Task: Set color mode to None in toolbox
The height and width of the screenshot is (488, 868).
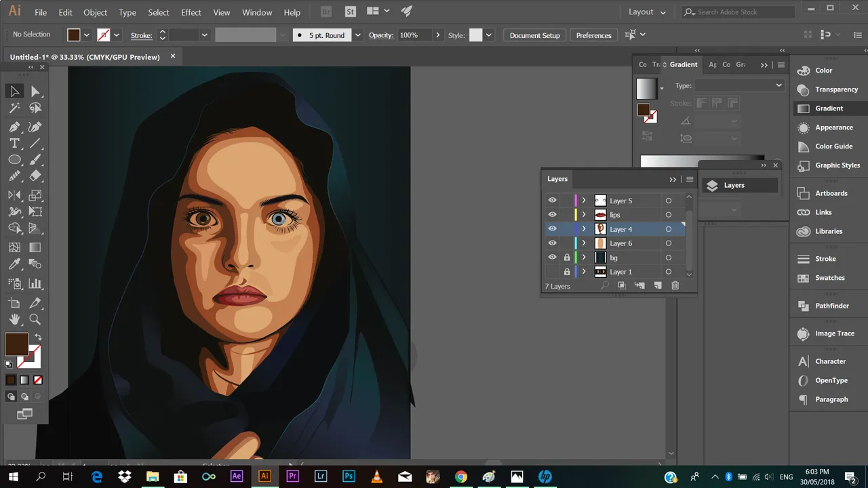Action: click(x=38, y=380)
